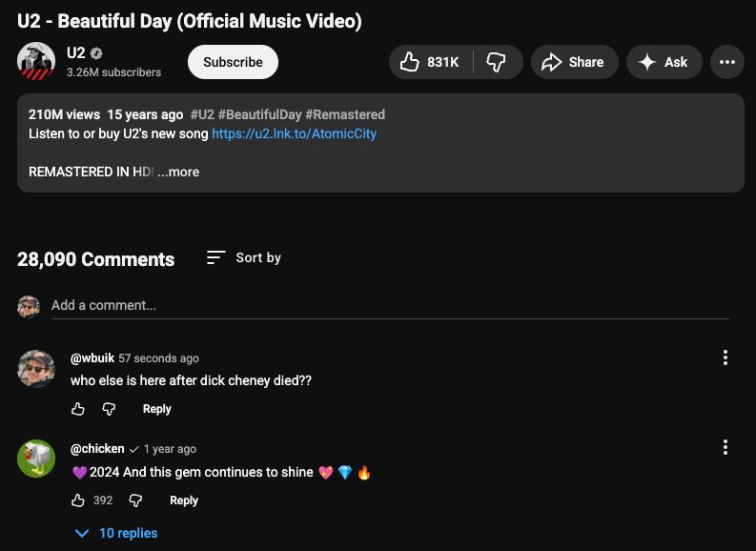756x551 pixels.
Task: Like the @chicken comment
Action: (78, 500)
